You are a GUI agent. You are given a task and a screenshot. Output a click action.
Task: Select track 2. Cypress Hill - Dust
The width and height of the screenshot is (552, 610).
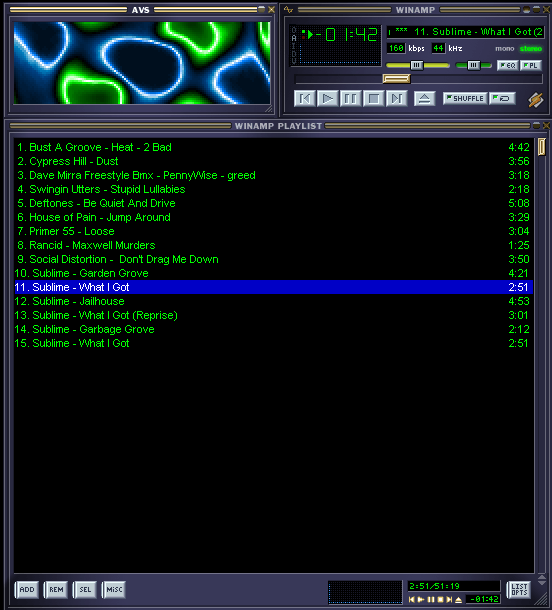(x=273, y=161)
